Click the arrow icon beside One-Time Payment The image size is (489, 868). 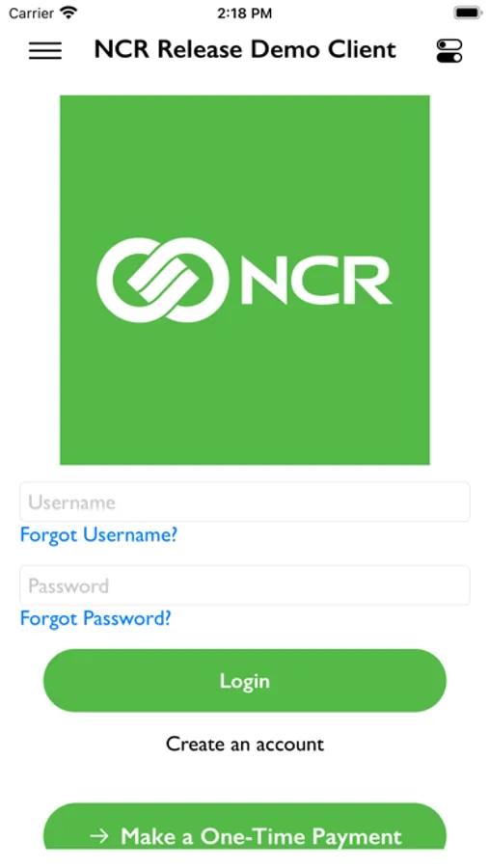99,836
